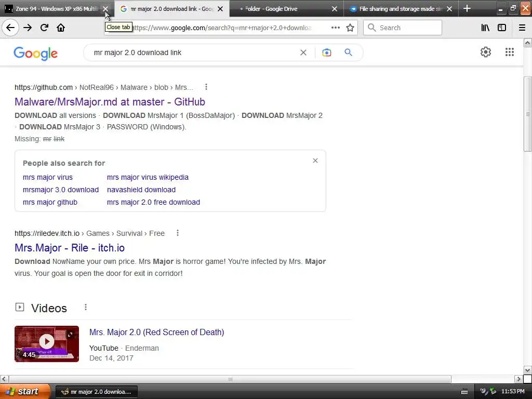Play the Mrs. Major 2.0 video thumbnail

click(46, 344)
